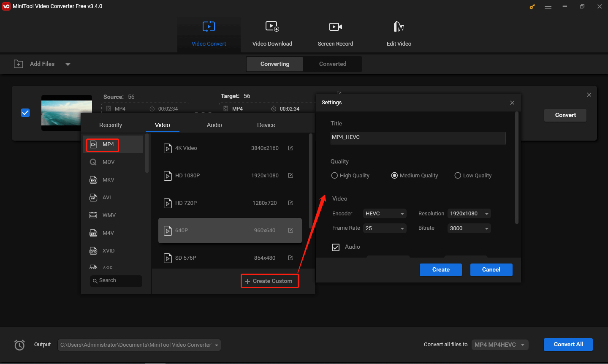
Task: Click the edit icon for HD 720P preset
Action: click(290, 203)
